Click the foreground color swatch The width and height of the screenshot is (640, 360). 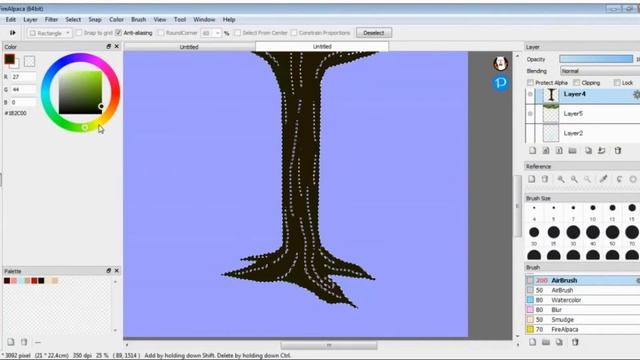point(10,59)
